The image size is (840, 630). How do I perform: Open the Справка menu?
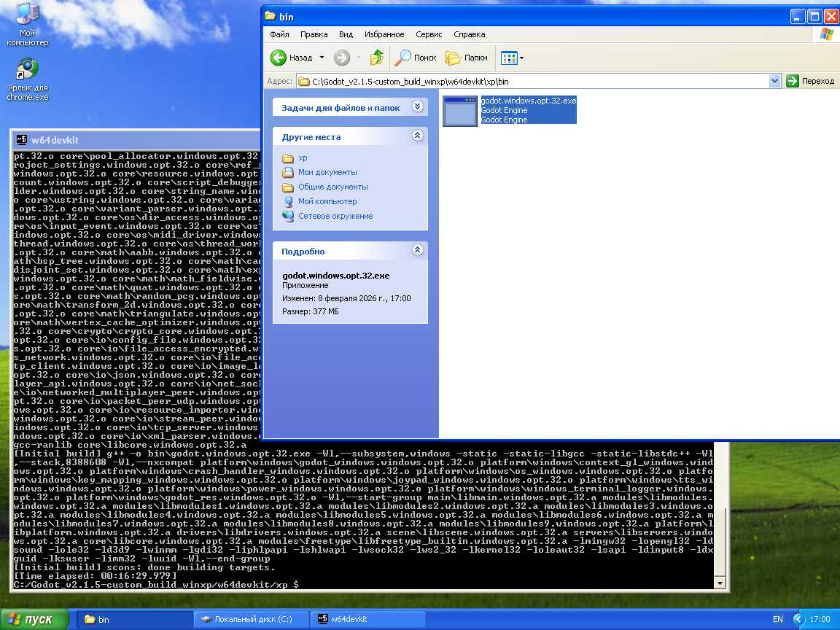click(x=470, y=34)
